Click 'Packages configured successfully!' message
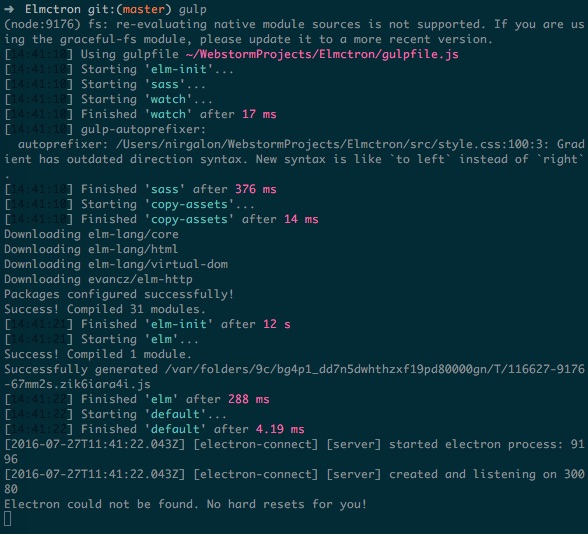588x534 pixels. pos(119,294)
